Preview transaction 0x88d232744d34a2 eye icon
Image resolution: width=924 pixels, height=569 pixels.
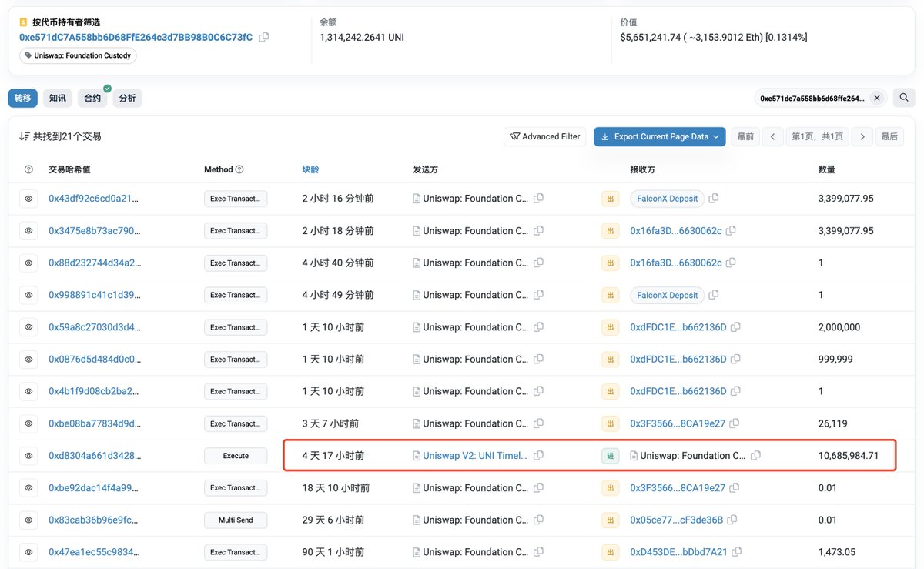click(x=28, y=263)
